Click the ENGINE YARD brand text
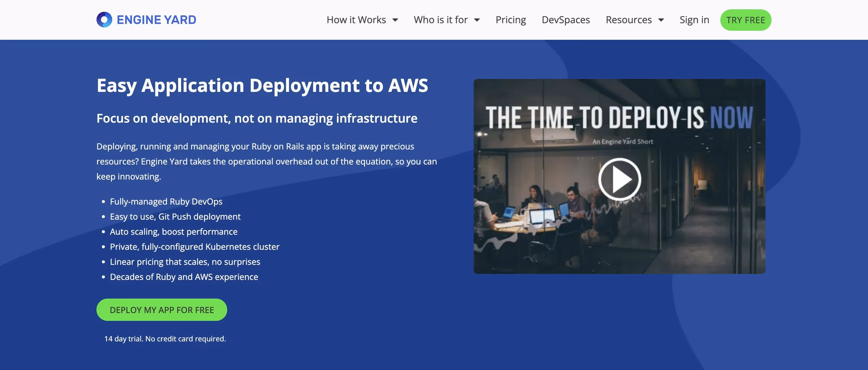This screenshot has width=868, height=370. 156,20
